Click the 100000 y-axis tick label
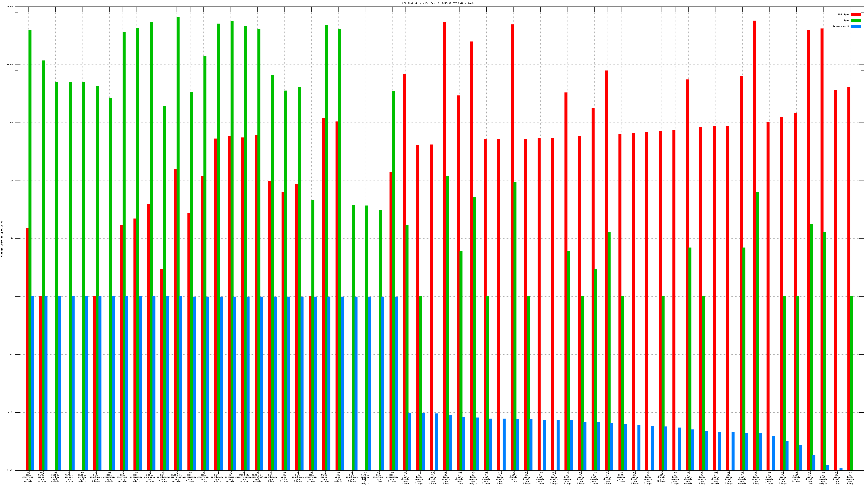868x488 pixels. 10,7
